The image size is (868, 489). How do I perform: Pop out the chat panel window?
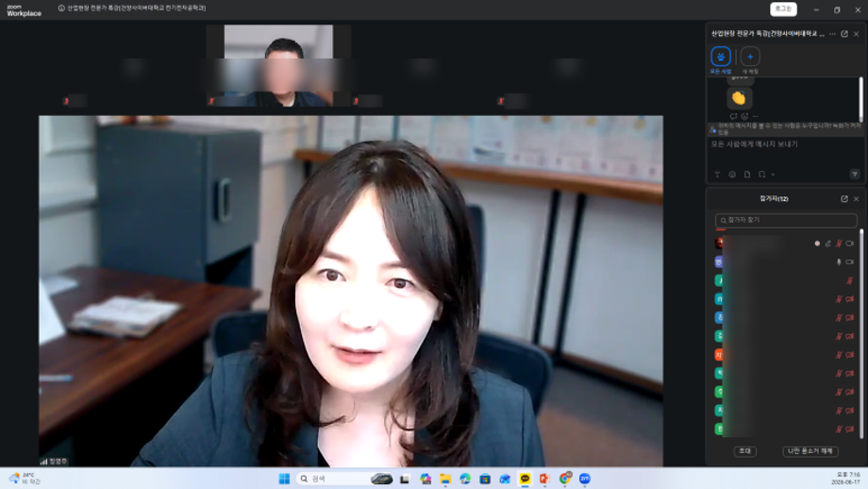coord(844,34)
